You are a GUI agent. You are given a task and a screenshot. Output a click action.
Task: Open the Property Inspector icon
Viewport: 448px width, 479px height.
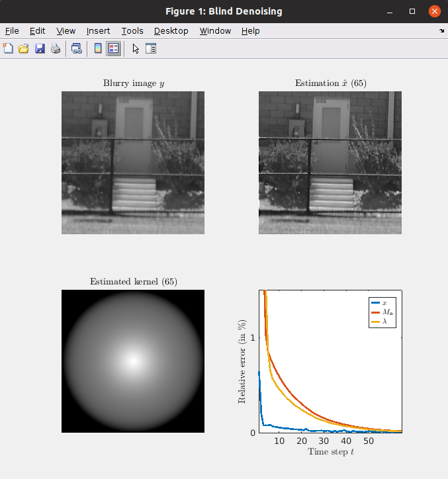pos(151,48)
